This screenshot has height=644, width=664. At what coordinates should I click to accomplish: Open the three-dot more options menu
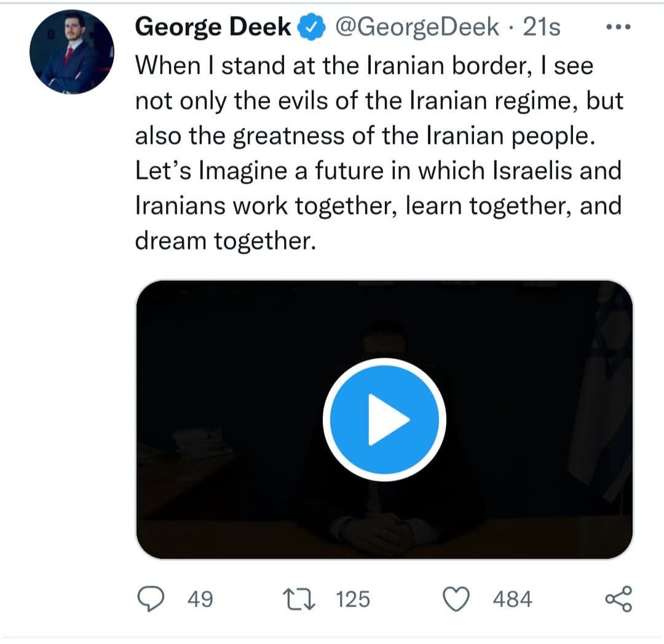tap(619, 28)
